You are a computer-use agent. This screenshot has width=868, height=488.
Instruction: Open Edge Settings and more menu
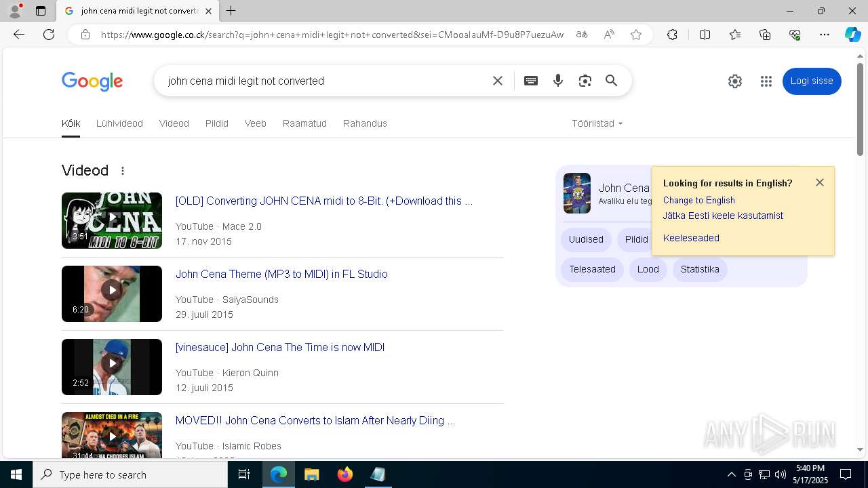(x=825, y=35)
